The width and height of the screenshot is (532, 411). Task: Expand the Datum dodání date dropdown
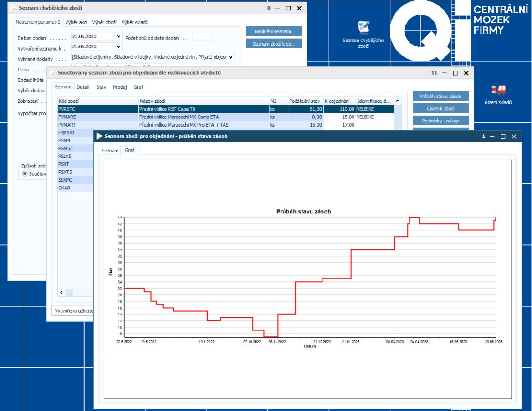(119, 36)
